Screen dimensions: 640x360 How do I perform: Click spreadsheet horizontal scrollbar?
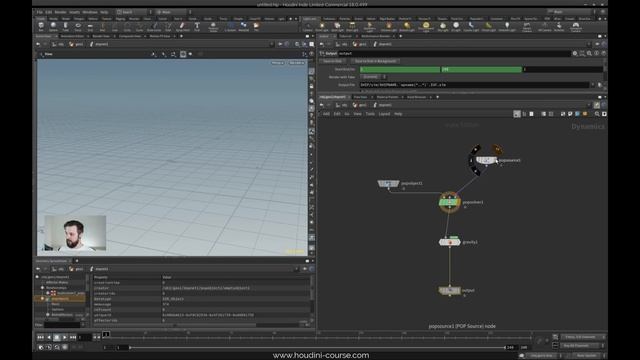(x=176, y=325)
